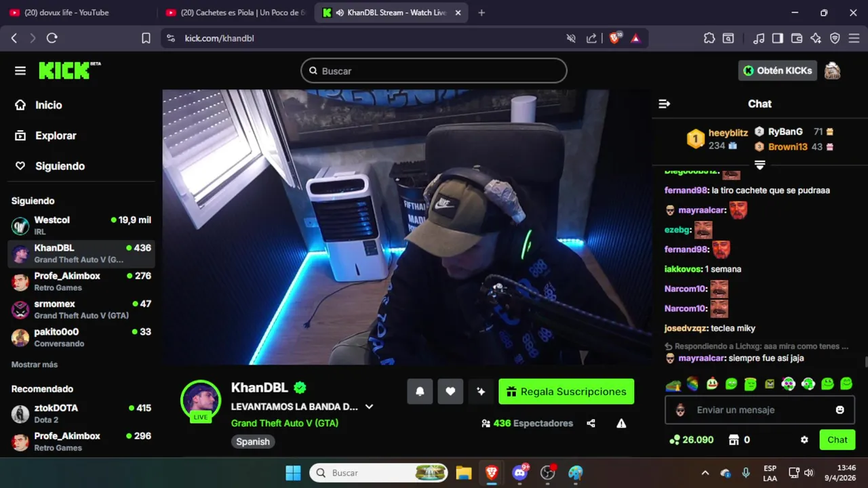
Task: Follow the channel using the heart icon
Action: (450, 392)
